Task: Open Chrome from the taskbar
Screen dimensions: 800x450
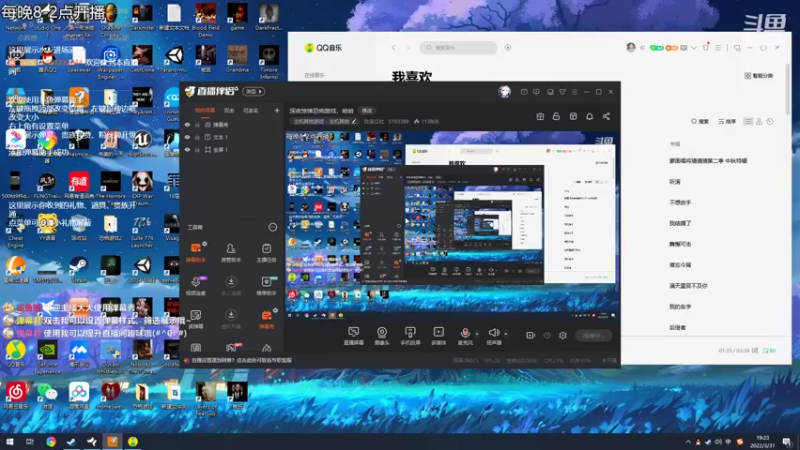Action: point(51,441)
